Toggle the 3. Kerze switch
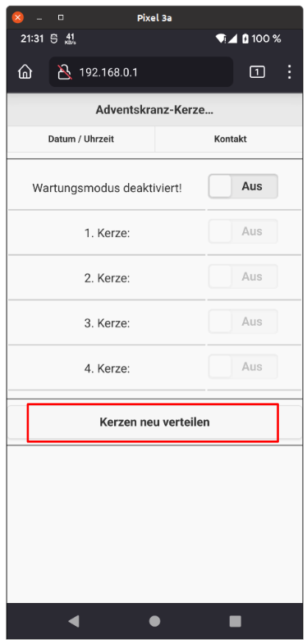The width and height of the screenshot is (307, 644). [x=243, y=322]
